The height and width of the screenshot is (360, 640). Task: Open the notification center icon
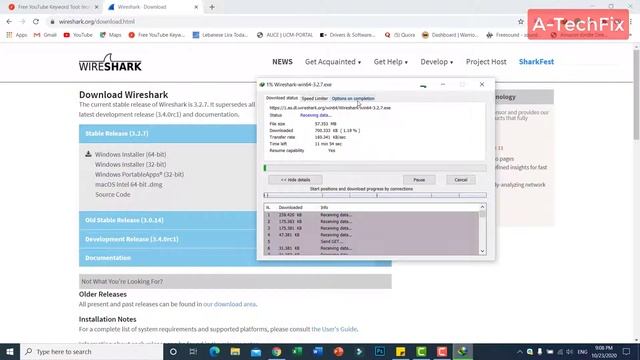[x=627, y=351]
